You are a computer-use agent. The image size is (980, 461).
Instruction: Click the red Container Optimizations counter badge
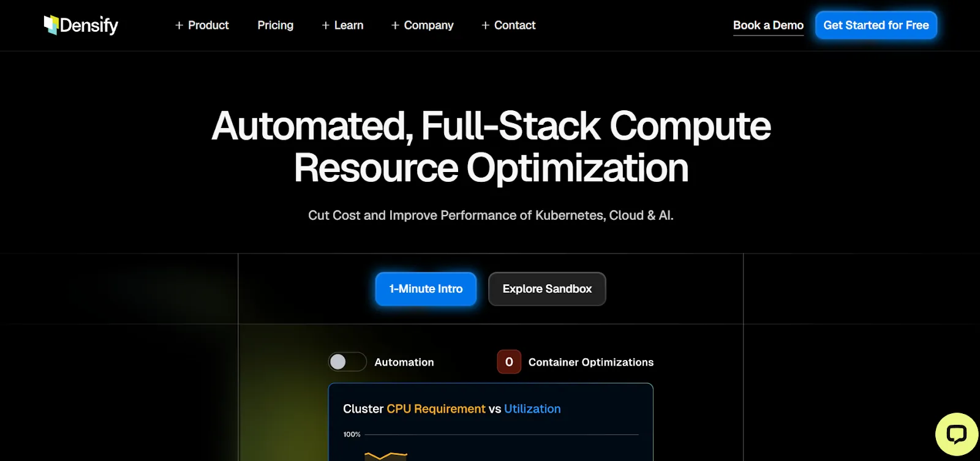point(509,362)
